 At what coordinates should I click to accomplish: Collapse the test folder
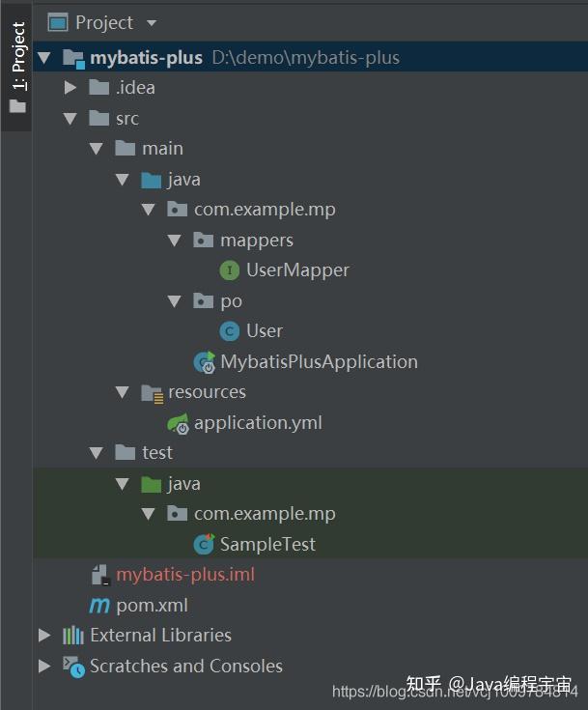tap(96, 453)
